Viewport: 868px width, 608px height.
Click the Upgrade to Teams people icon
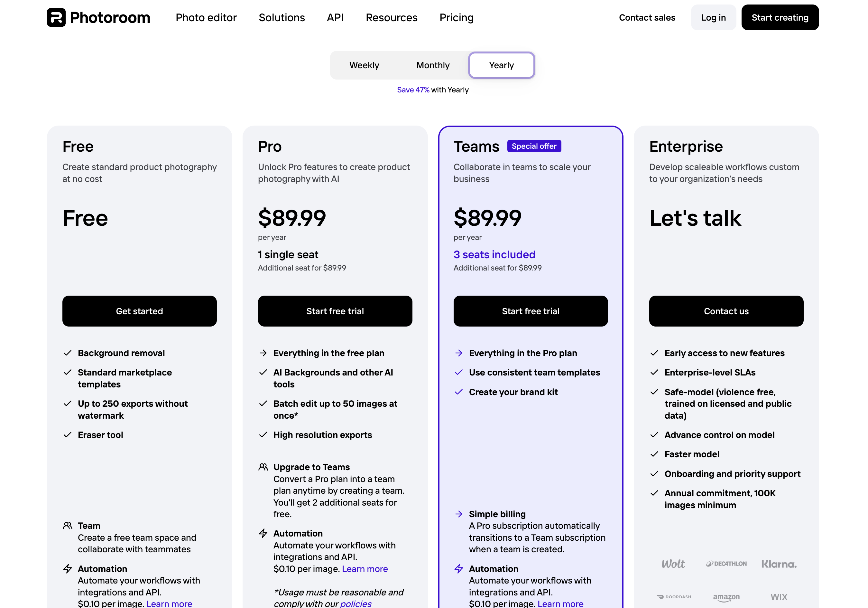click(x=263, y=467)
